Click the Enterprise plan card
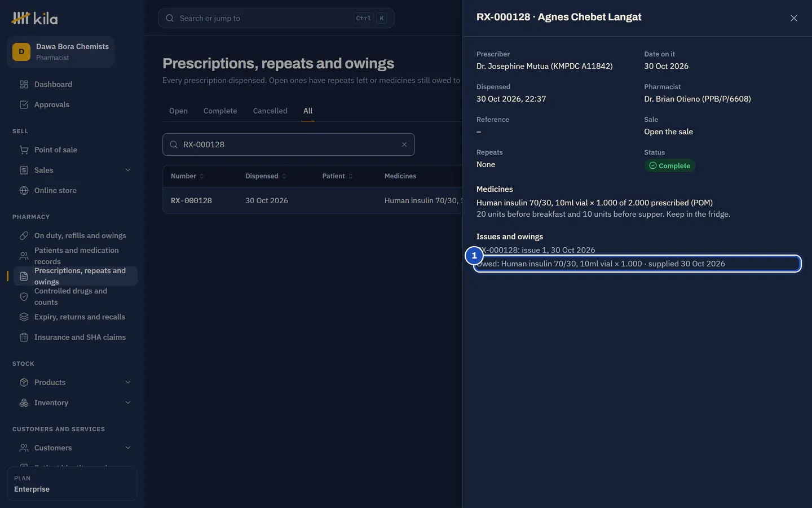The height and width of the screenshot is (508, 812). [72, 484]
